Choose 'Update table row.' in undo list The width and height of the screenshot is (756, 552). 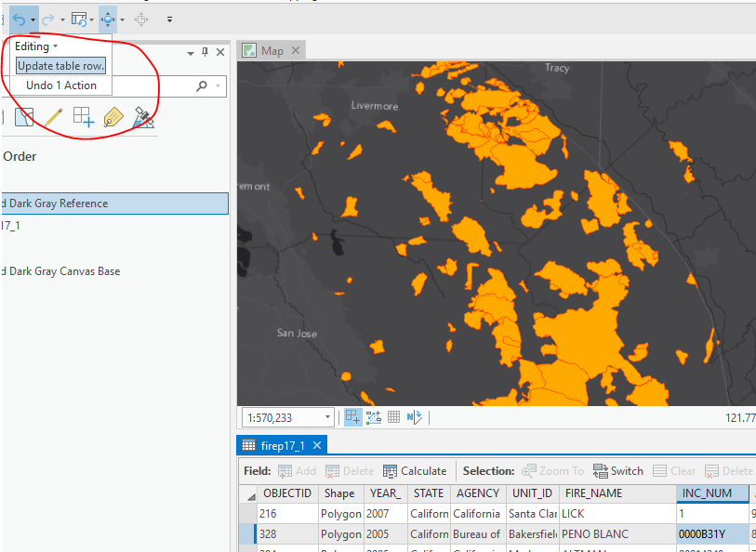[60, 66]
